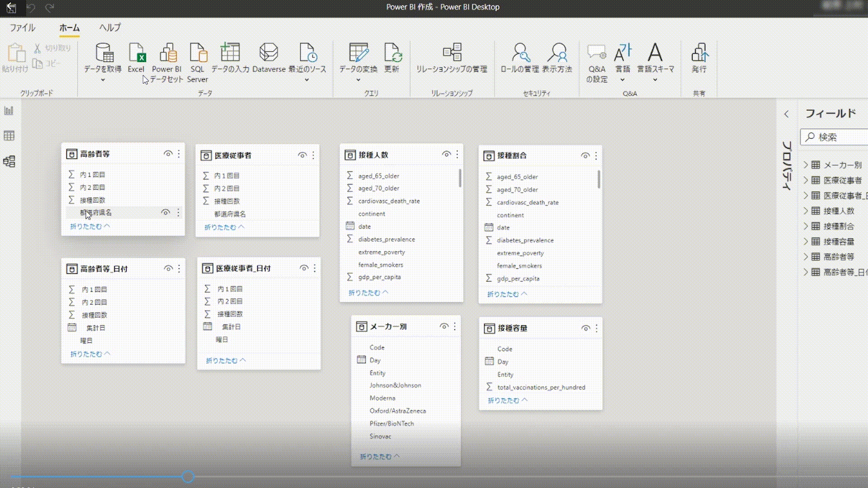Viewport: 868px width, 488px height.
Task: Click the 接種人数 card vertical scrollbar
Action: pyautogui.click(x=460, y=178)
